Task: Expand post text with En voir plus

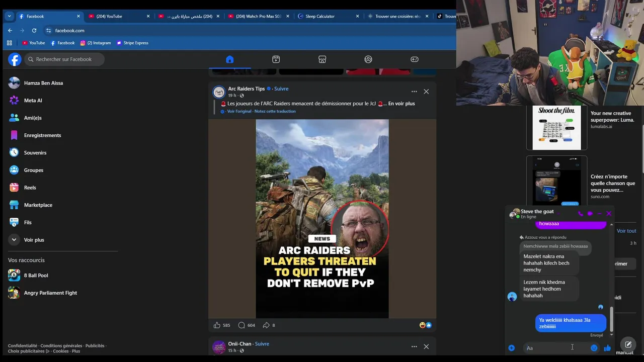Action: (x=401, y=104)
